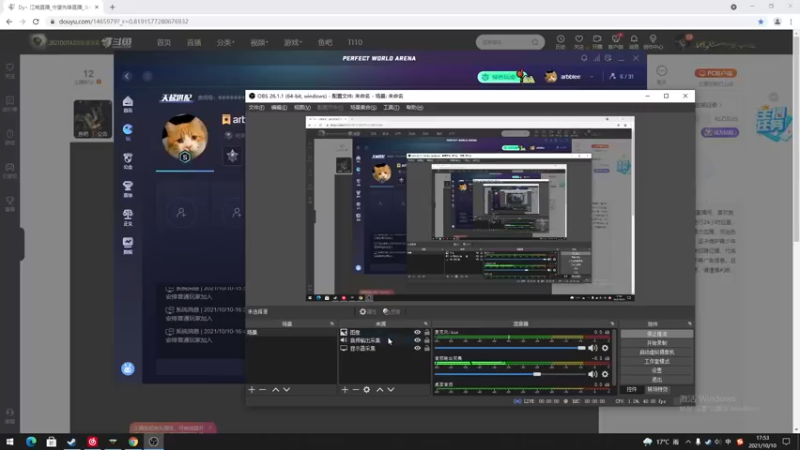Click the back arrow in Perfect World Arena
The width and height of the screenshot is (800, 450).
pyautogui.click(x=127, y=76)
